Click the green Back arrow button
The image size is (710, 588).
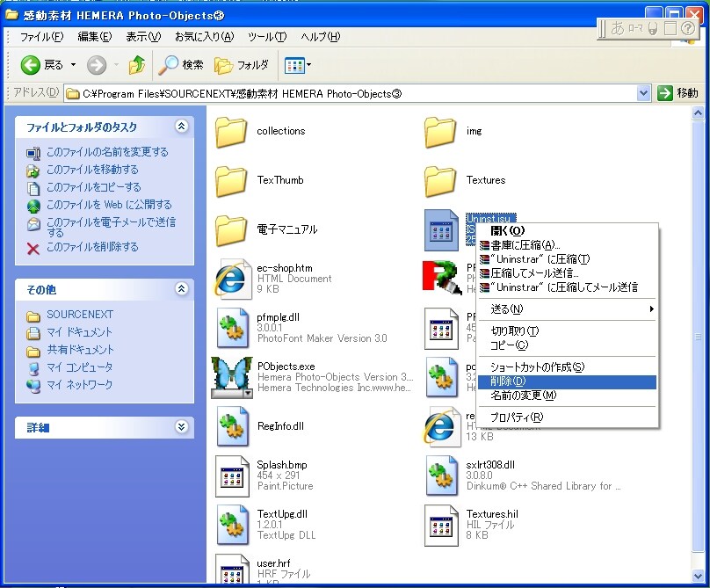coord(31,65)
